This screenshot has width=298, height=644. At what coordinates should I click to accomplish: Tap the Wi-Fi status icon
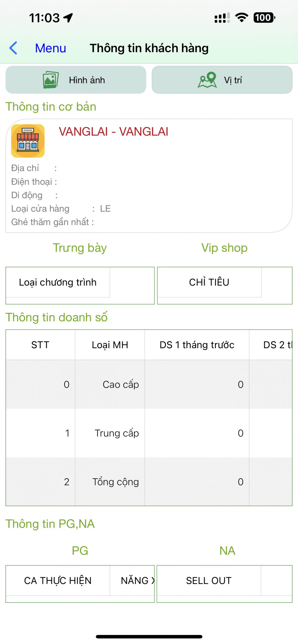click(241, 18)
